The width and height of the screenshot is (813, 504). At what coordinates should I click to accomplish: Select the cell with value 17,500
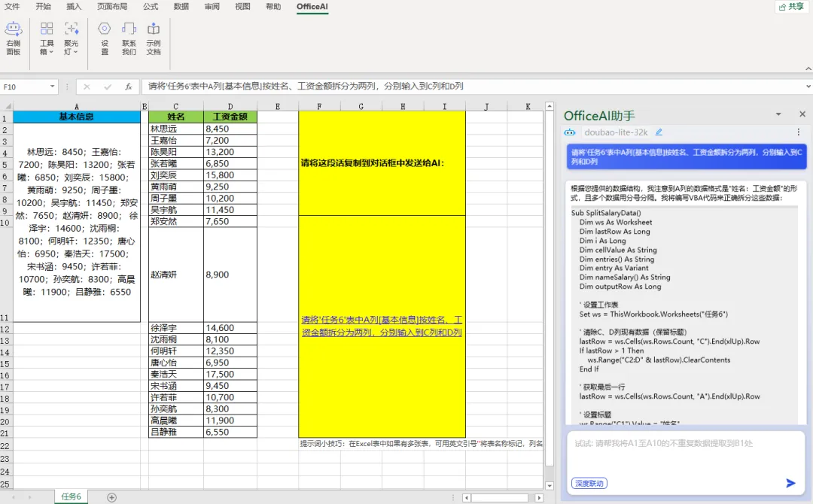point(230,374)
